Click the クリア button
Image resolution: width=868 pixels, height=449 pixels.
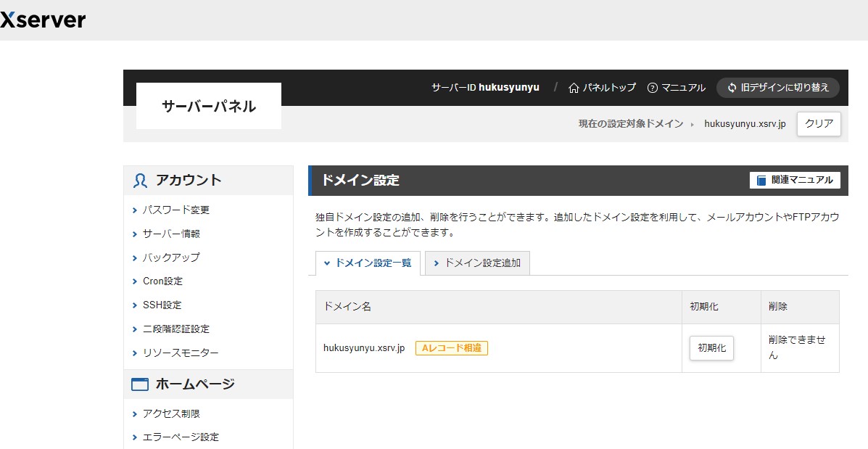819,124
